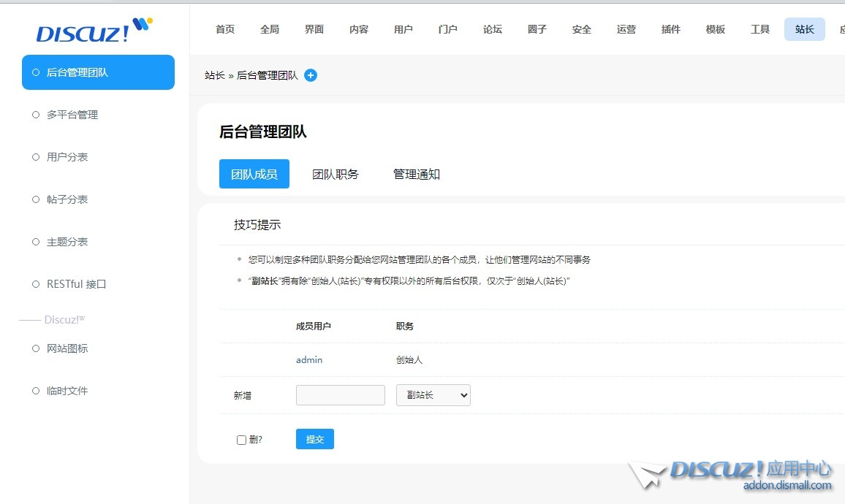The width and height of the screenshot is (845, 504).
Task: Click the Discuz! logo
Action: click(x=94, y=31)
